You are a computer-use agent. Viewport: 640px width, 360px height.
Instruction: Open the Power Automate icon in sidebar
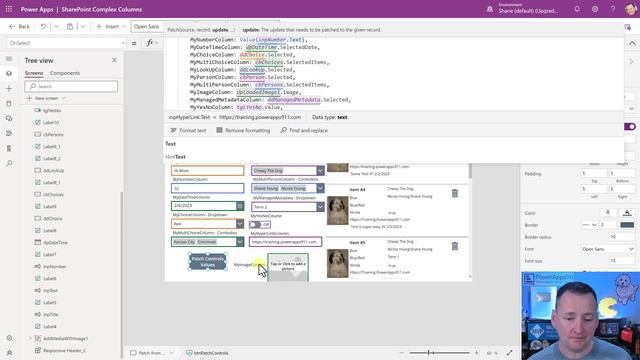coord(9,133)
